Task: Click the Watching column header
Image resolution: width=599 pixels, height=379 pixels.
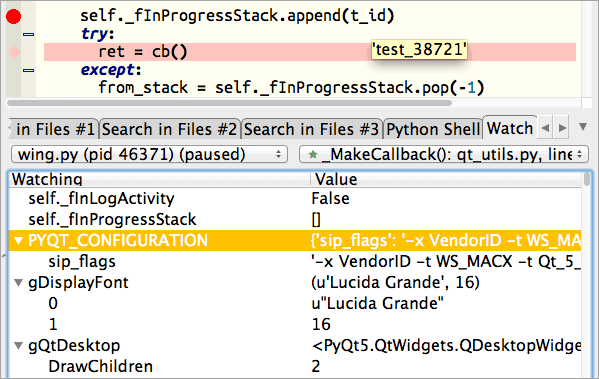Action: point(159,179)
